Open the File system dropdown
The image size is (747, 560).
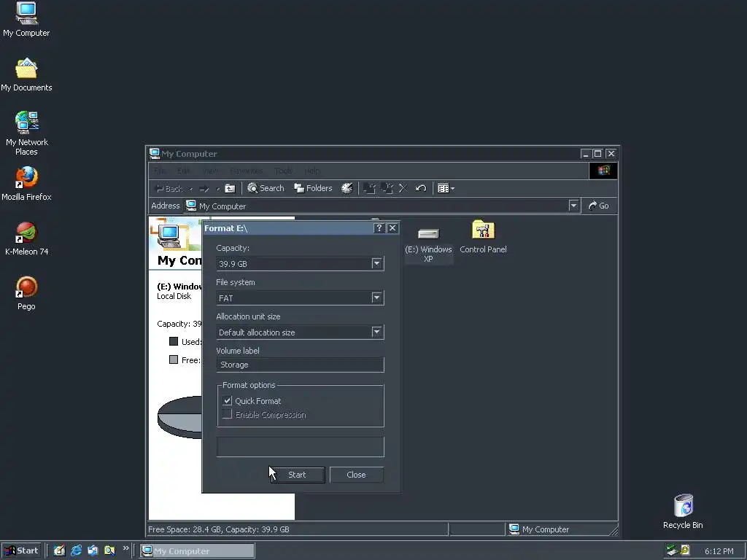(376, 297)
